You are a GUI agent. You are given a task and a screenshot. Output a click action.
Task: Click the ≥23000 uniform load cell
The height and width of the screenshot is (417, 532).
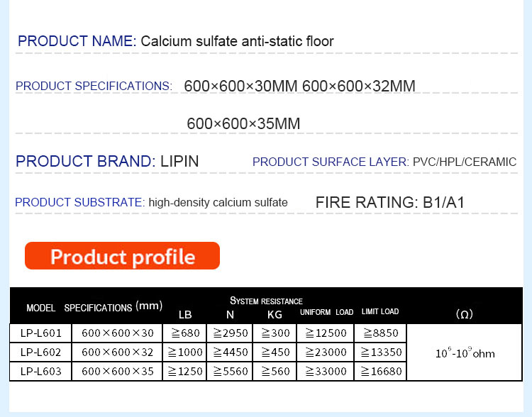326,352
